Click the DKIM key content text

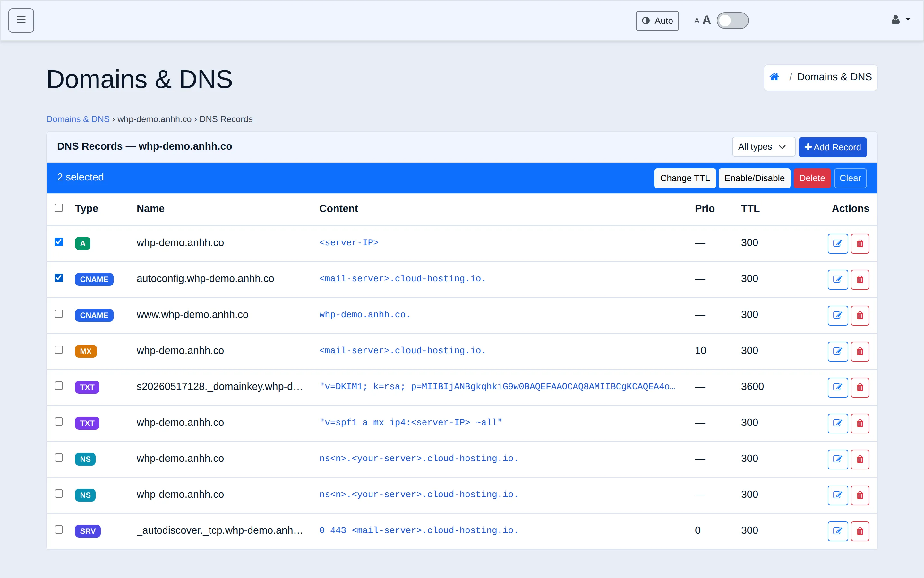497,387
